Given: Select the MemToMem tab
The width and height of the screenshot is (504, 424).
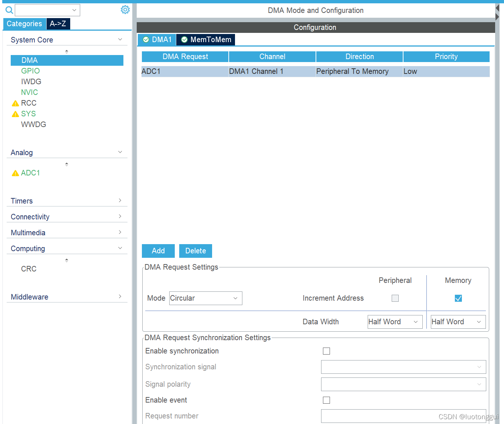Looking at the screenshot, I should tap(206, 40).
